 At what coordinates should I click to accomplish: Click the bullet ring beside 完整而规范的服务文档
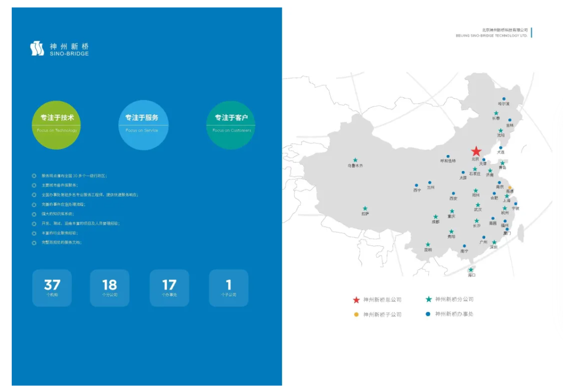34,242
